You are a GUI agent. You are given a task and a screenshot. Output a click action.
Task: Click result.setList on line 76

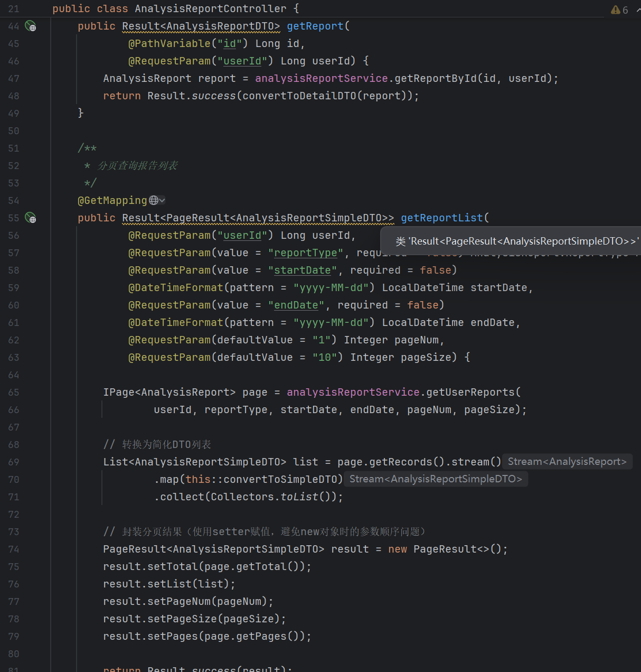pos(147,584)
